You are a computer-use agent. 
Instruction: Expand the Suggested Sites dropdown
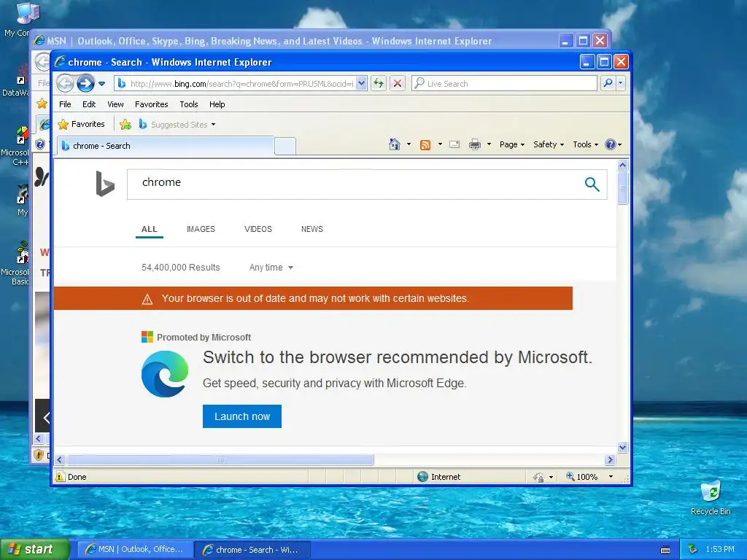tap(214, 125)
